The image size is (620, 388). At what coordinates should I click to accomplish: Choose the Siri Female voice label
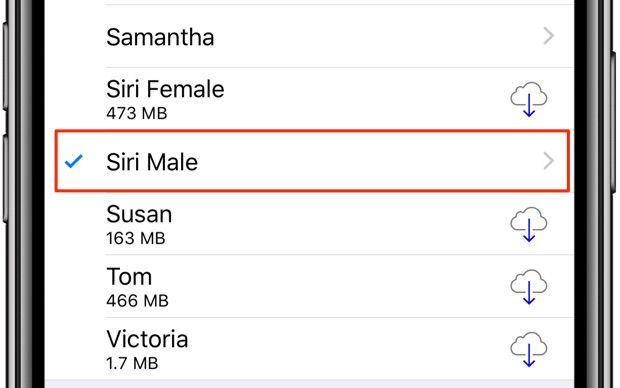(x=165, y=89)
